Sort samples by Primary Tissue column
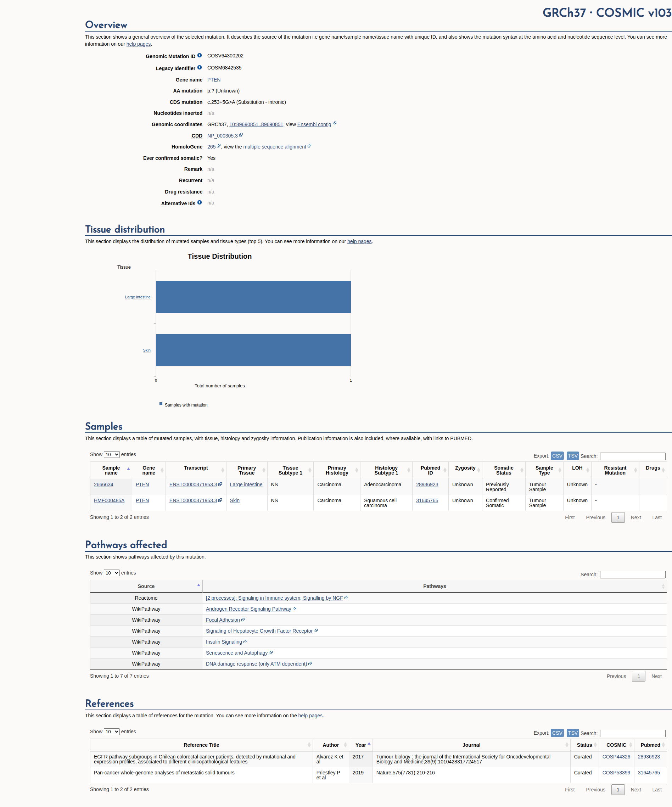This screenshot has width=672, height=807. coord(247,470)
